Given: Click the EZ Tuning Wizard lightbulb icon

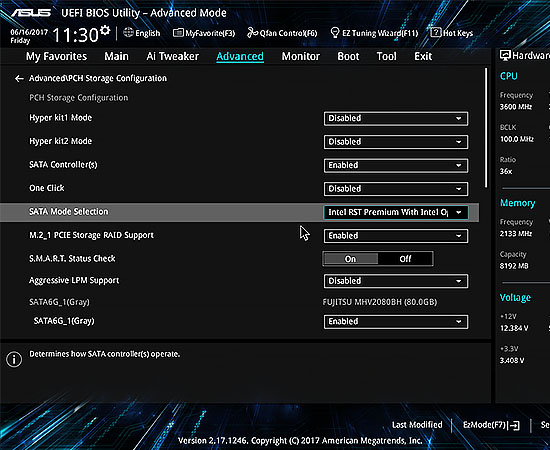Looking at the screenshot, I should point(335,33).
